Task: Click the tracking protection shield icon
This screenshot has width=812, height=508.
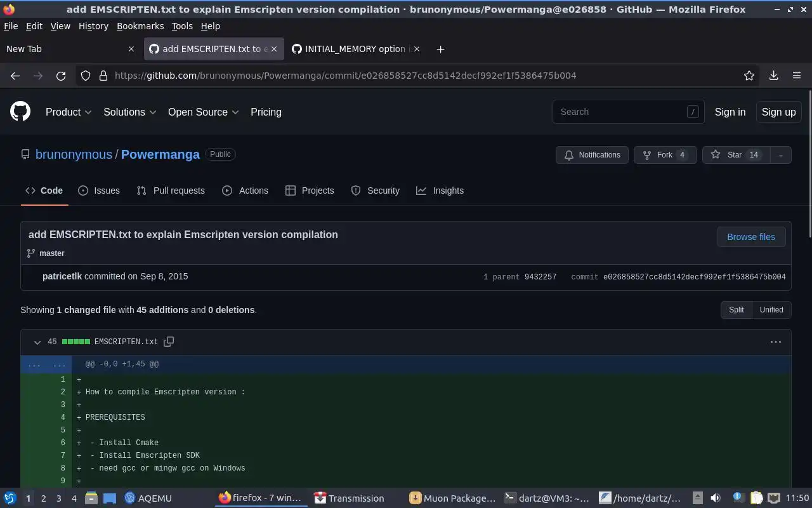Action: click(86, 76)
